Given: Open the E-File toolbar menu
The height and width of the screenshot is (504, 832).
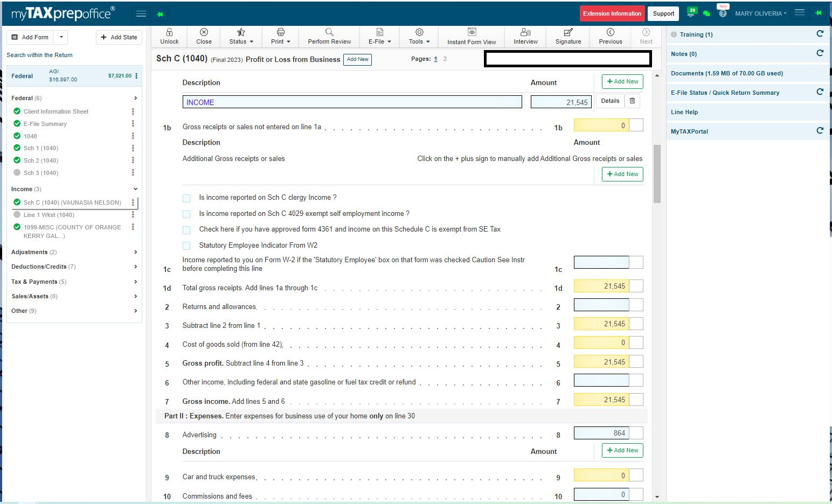Looking at the screenshot, I should click(379, 36).
